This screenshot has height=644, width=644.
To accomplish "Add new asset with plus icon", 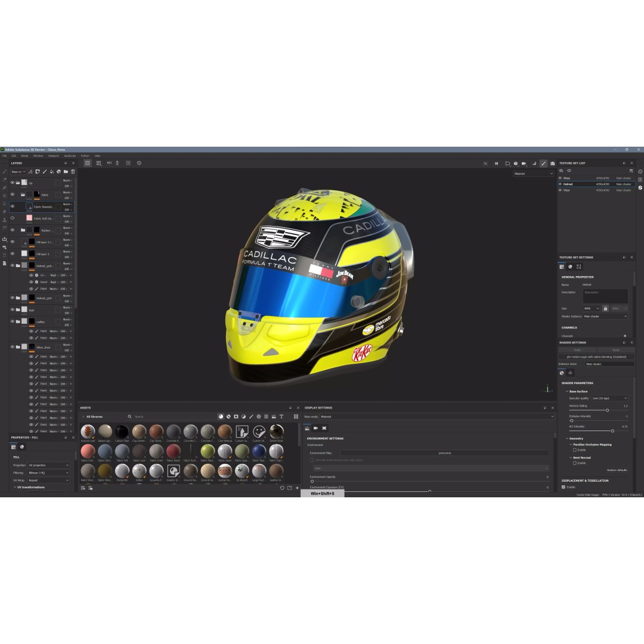I will tap(298, 488).
